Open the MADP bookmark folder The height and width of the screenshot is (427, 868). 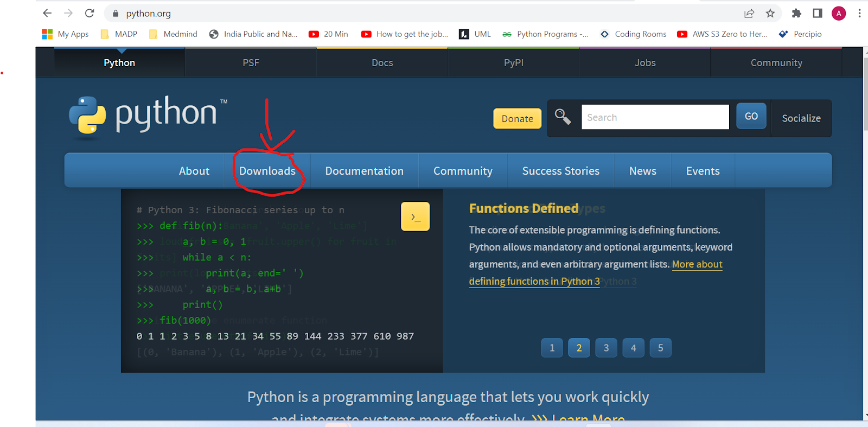point(119,34)
